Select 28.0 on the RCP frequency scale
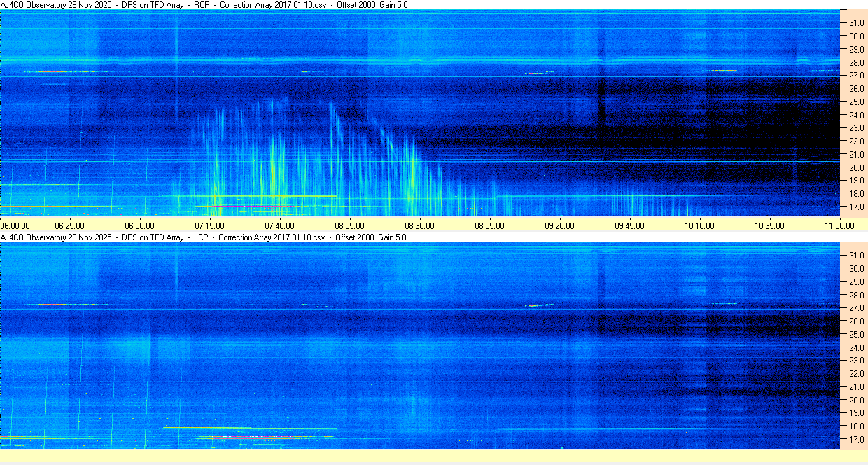The height and width of the screenshot is (465, 868). [x=856, y=63]
